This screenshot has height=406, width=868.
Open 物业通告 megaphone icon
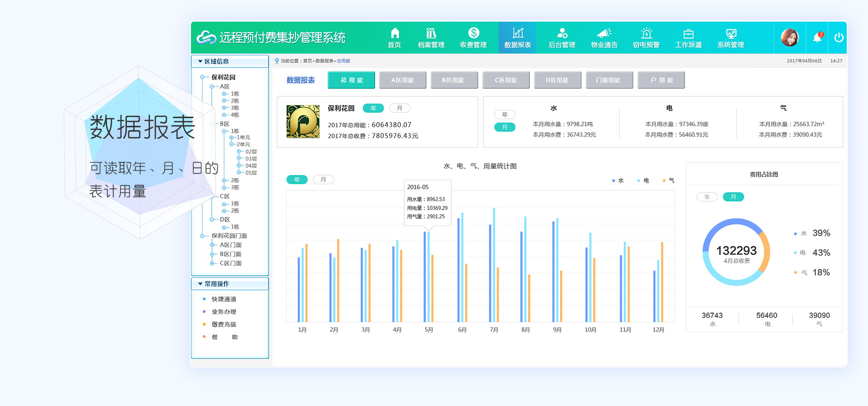[604, 33]
